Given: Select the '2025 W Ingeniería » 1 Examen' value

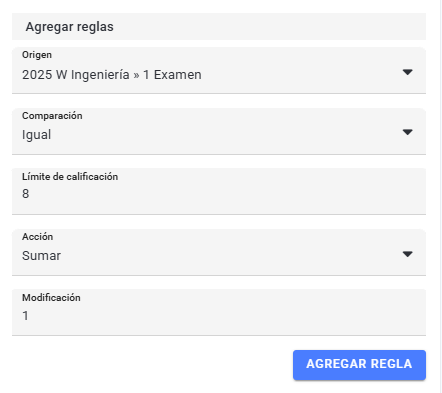Looking at the screenshot, I should click(112, 75).
